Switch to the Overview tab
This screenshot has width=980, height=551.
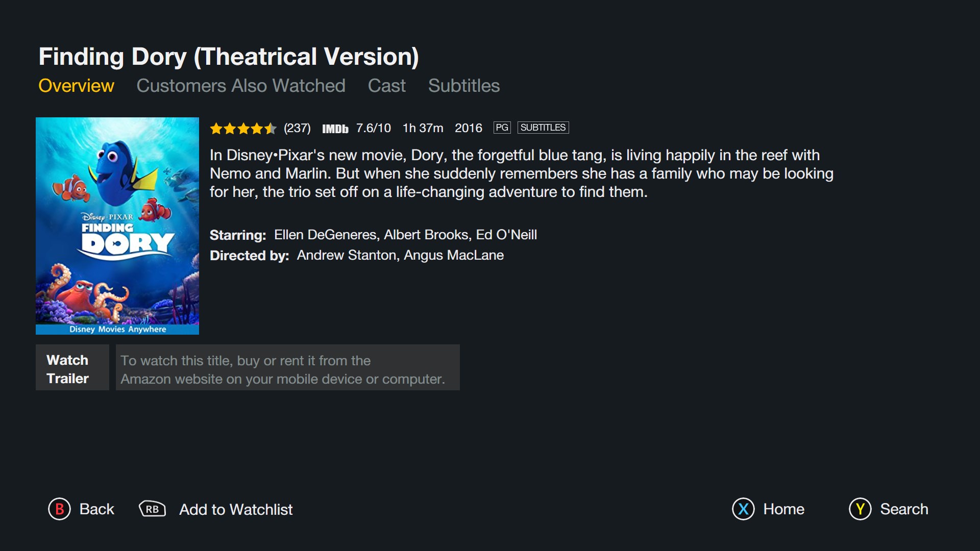pos(76,86)
